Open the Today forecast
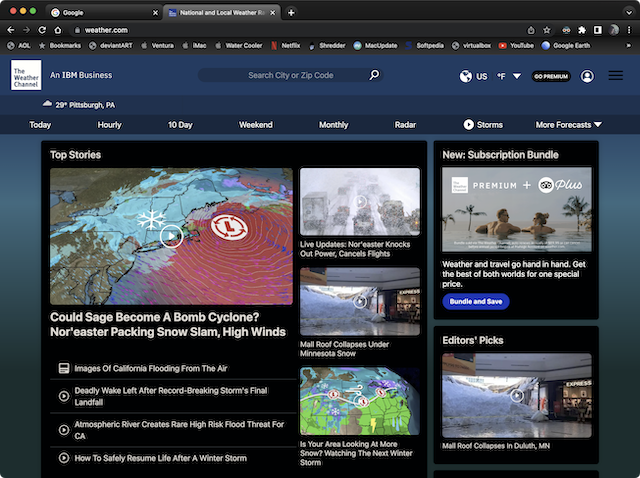Viewport: 640px width, 478px height. pyautogui.click(x=40, y=125)
